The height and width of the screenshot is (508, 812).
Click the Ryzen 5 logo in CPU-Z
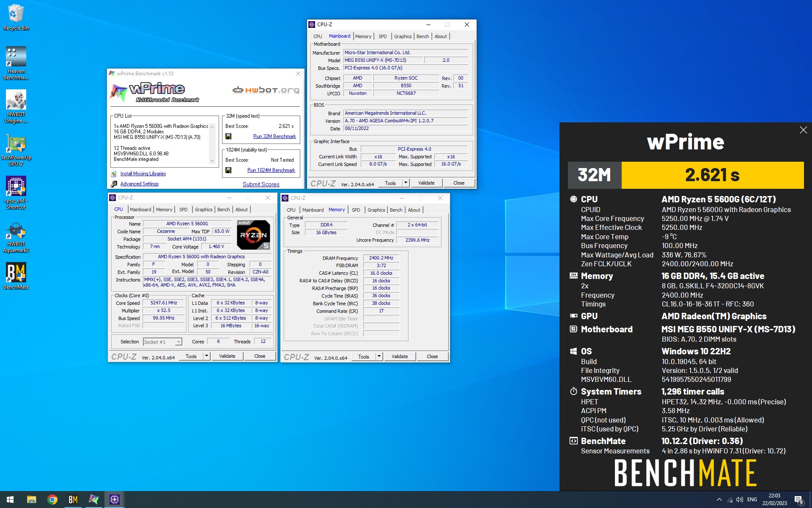[x=253, y=235]
